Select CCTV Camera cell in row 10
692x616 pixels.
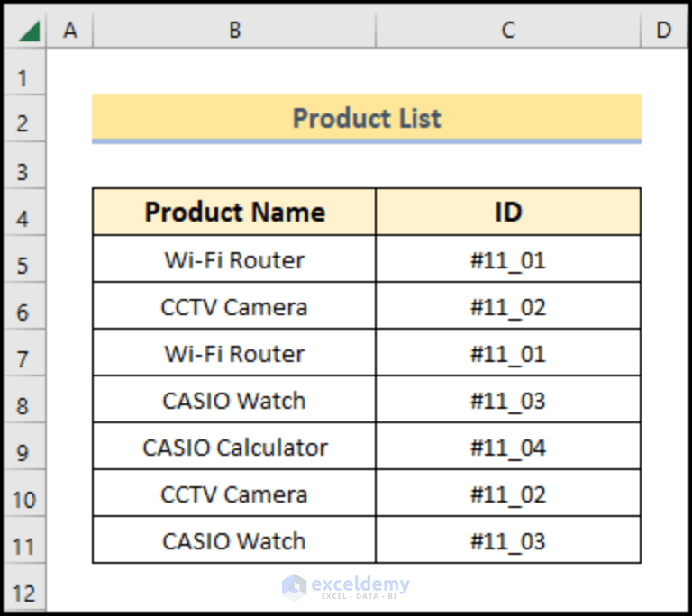(x=234, y=493)
